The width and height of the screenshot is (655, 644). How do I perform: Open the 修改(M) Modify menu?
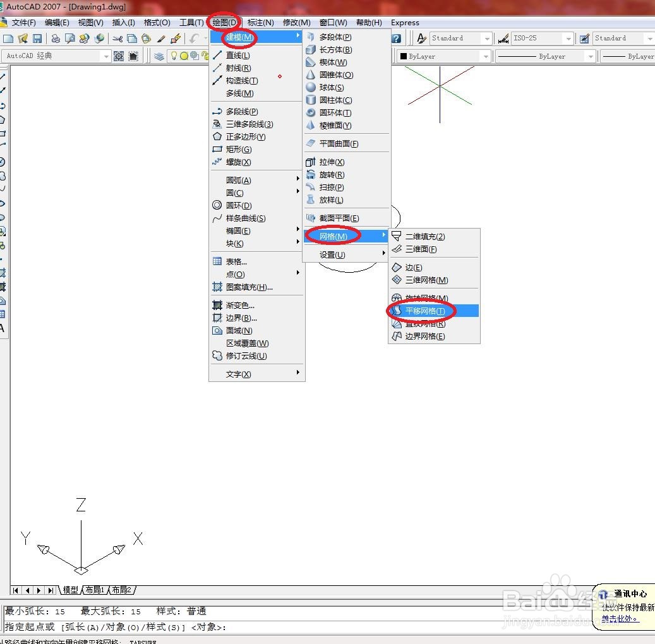297,23
